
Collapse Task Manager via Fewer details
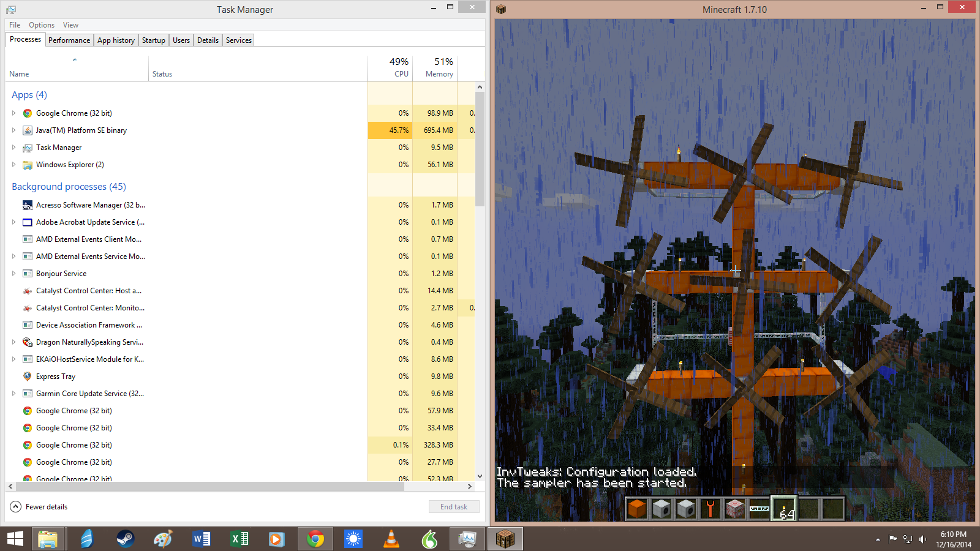[39, 507]
